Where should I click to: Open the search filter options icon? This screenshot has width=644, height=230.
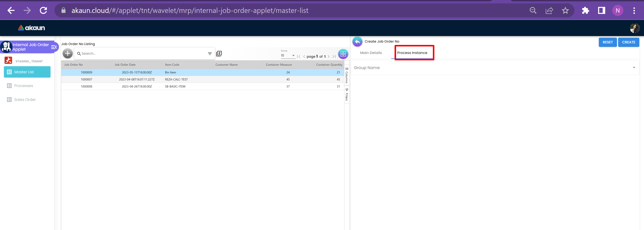click(210, 54)
